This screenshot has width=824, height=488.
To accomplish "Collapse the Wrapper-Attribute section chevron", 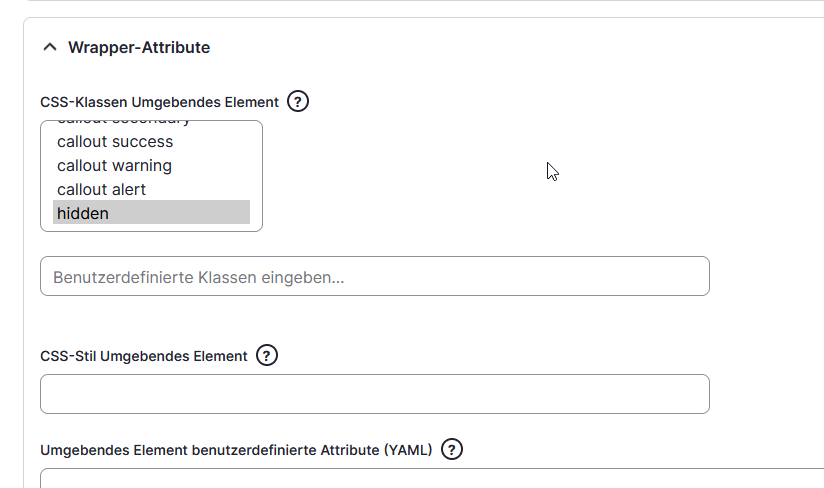I will pos(50,47).
